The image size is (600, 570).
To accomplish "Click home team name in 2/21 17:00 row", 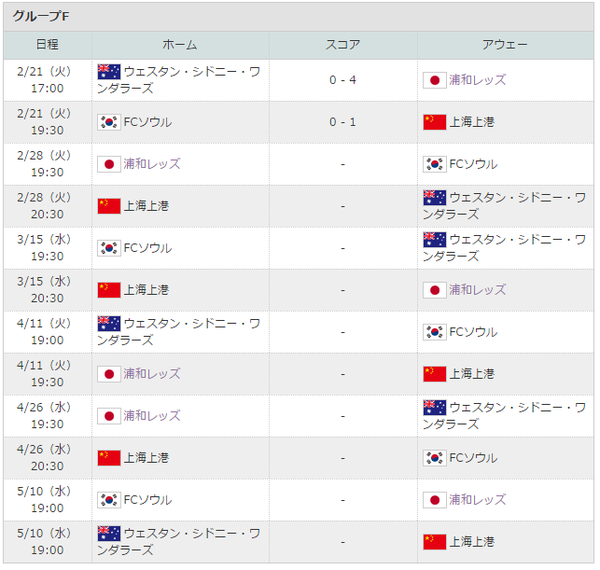I will (179, 80).
